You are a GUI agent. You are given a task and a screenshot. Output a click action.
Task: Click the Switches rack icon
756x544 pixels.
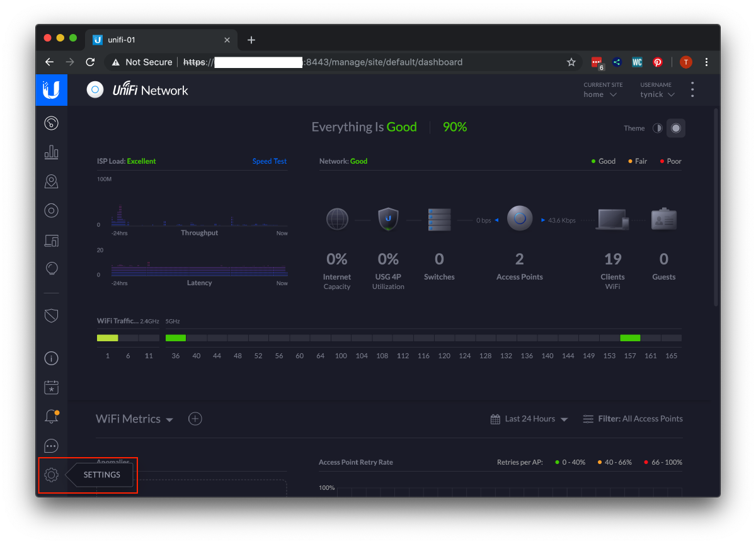439,219
